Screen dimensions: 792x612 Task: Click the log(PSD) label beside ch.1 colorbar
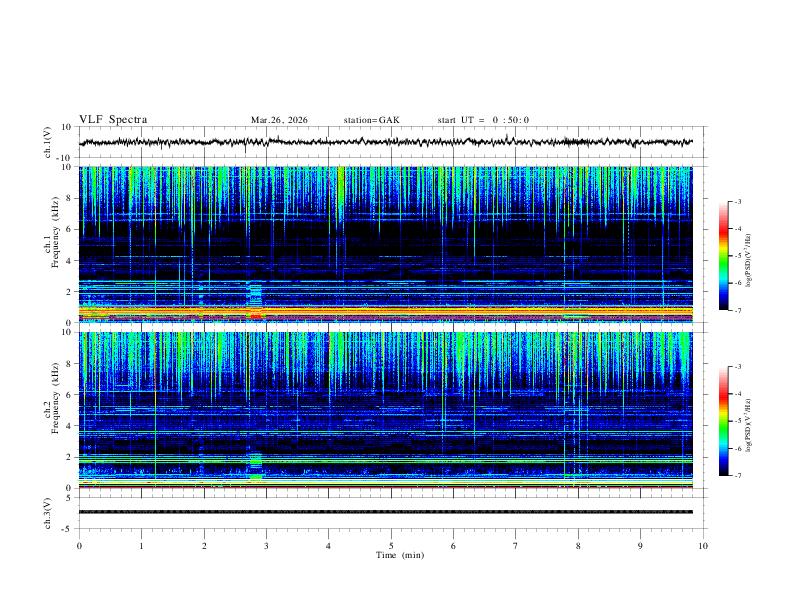pos(749,260)
